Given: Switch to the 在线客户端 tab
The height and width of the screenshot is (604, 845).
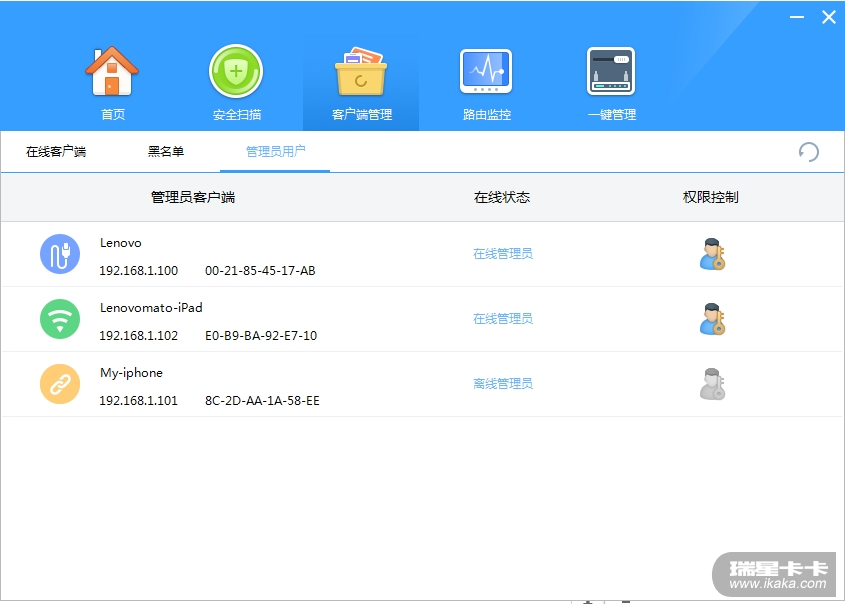Looking at the screenshot, I should coord(56,152).
